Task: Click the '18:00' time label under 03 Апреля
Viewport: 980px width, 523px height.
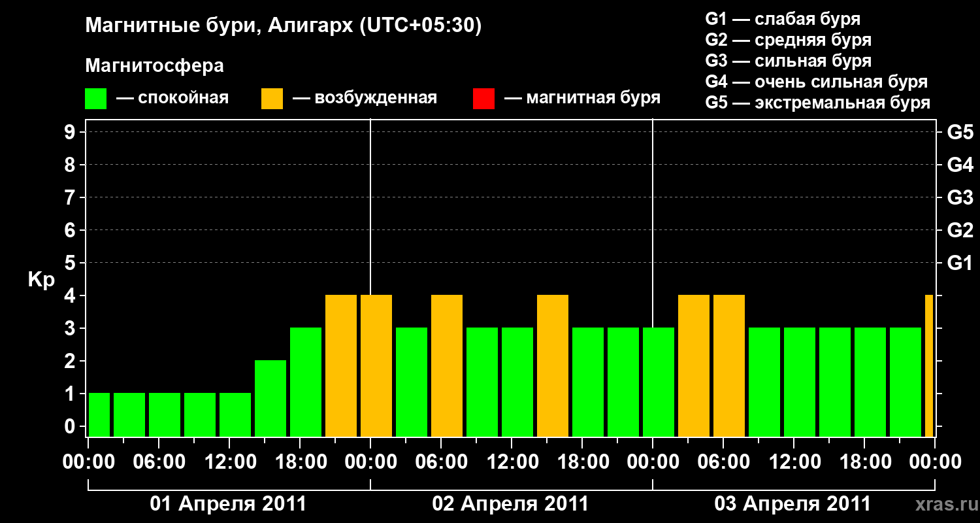Action: coord(864,462)
